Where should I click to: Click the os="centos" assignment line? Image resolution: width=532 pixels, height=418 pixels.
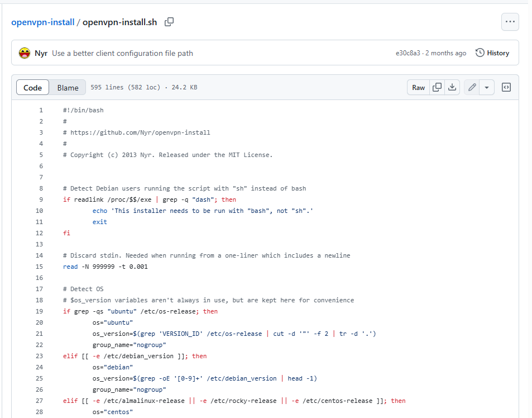pos(113,412)
